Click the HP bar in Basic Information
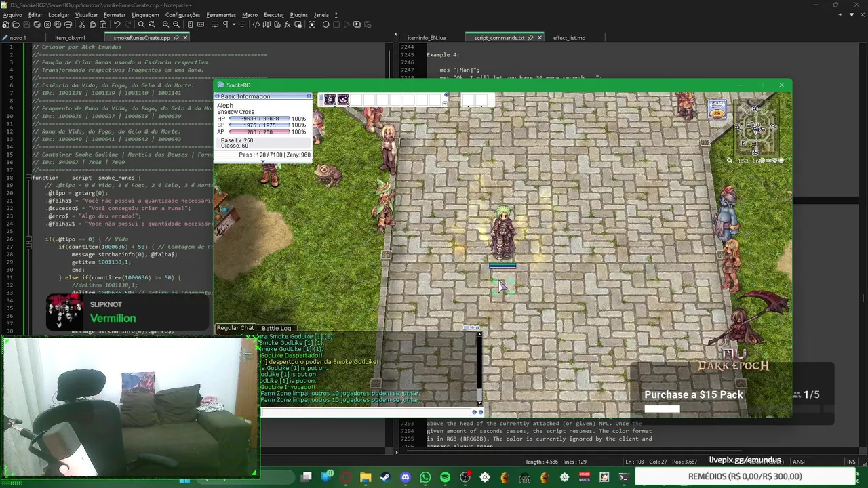This screenshot has height=488, width=868. pyautogui.click(x=259, y=119)
